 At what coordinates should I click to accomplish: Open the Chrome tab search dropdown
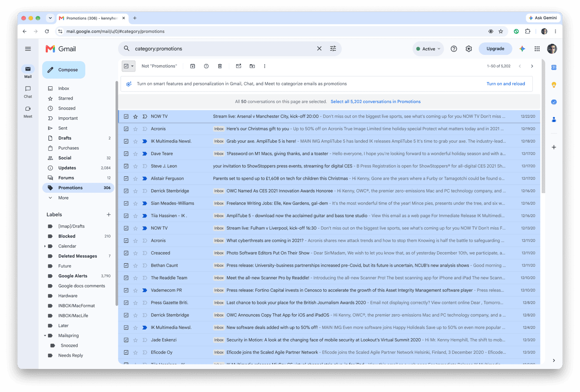point(50,18)
